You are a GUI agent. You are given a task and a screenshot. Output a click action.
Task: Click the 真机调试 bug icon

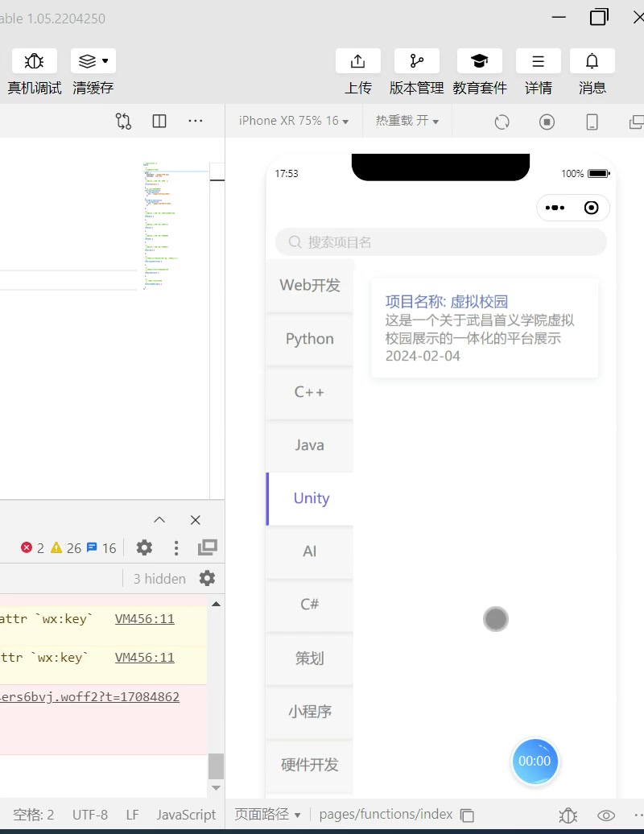(x=34, y=61)
